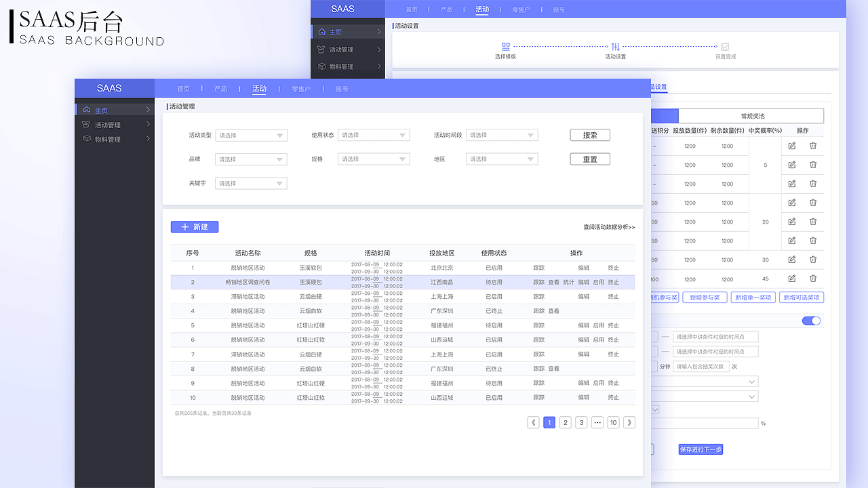Open the 活动时间段 dropdown
The image size is (868, 488).
(502, 136)
